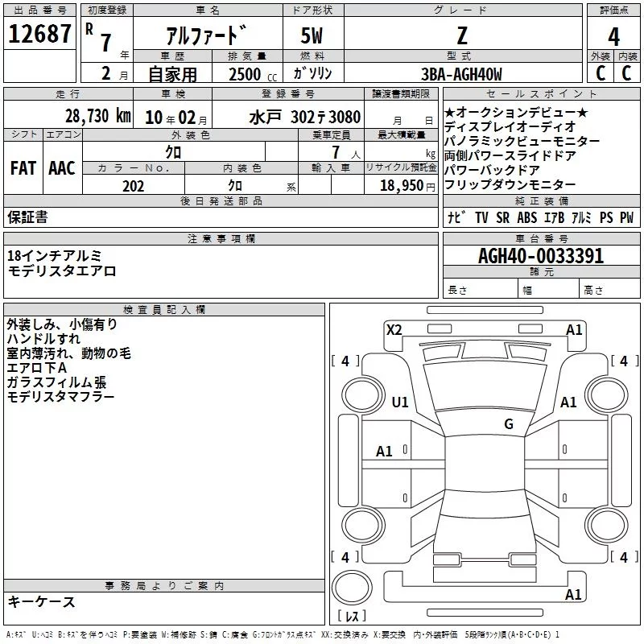Select the car name アルファード
This screenshot has height=644, width=644.
[x=206, y=35]
